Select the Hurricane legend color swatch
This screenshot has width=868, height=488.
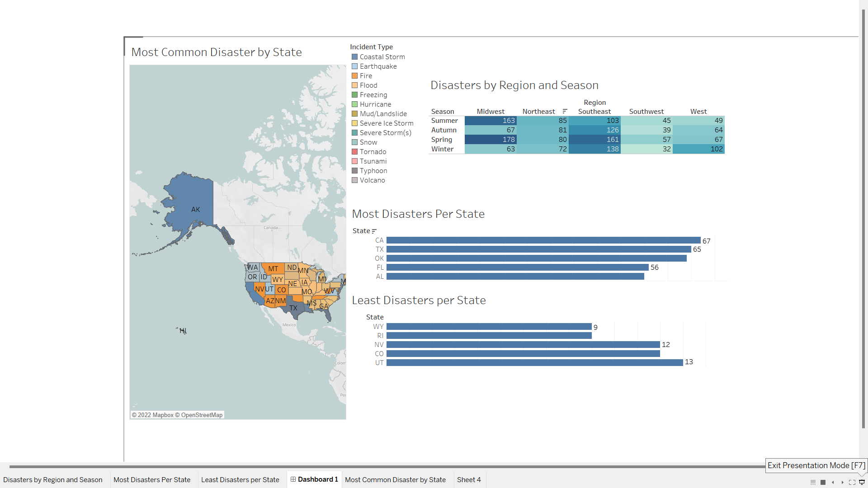[355, 104]
